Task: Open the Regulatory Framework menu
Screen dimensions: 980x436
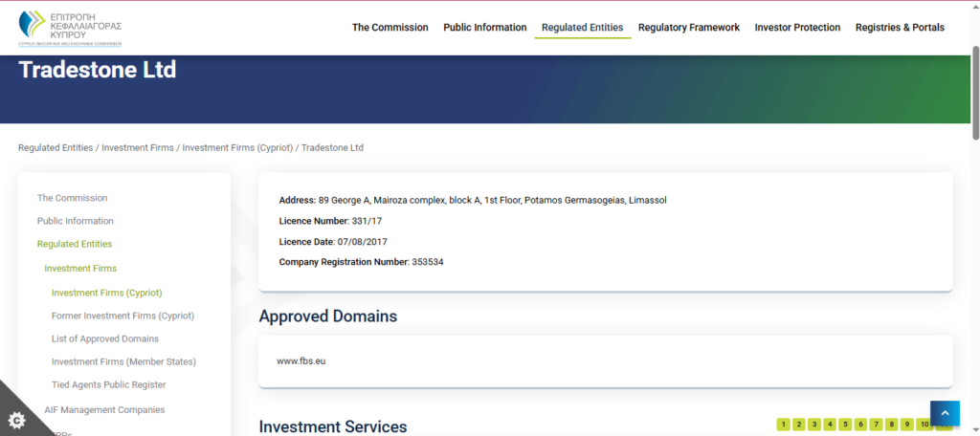Action: (688, 28)
